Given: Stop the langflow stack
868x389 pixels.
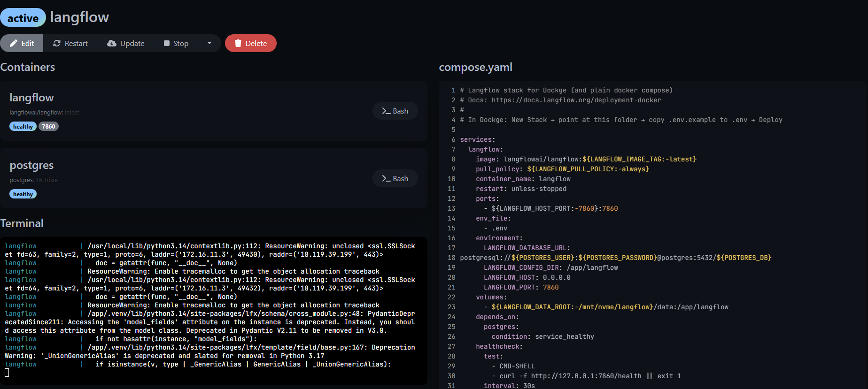Looking at the screenshot, I should tap(176, 43).
